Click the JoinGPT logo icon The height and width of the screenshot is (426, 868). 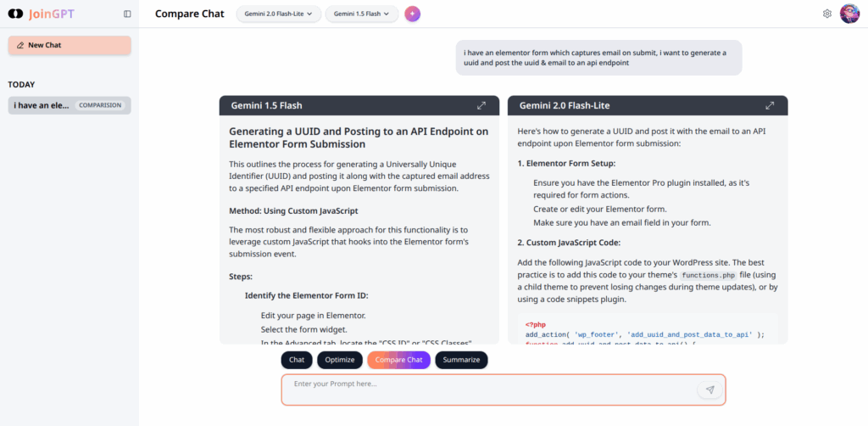[15, 14]
